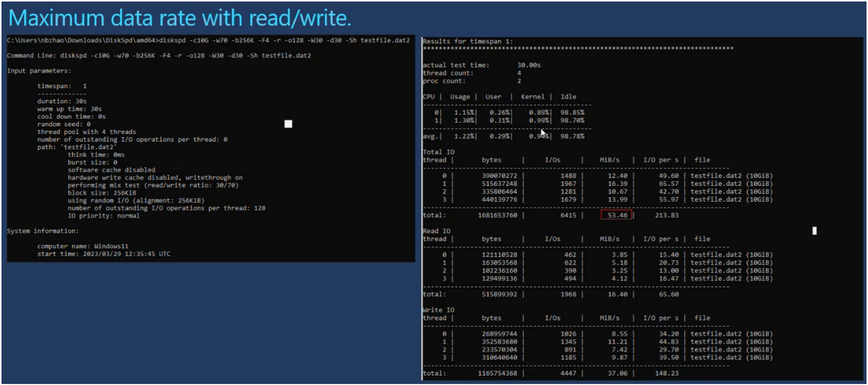Click Write IO I/O per s '39.50'
The height and width of the screenshot is (385, 868).
668,358
